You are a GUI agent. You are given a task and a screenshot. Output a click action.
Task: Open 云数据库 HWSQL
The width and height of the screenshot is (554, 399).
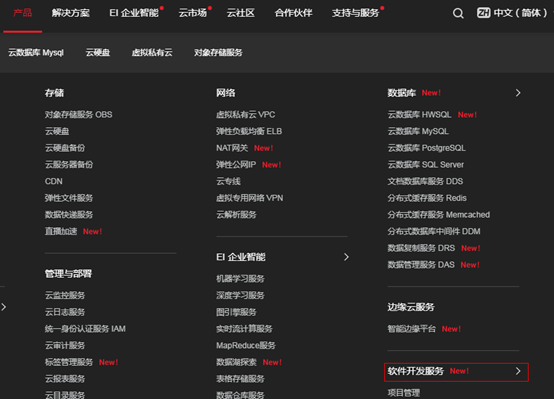[x=419, y=115]
